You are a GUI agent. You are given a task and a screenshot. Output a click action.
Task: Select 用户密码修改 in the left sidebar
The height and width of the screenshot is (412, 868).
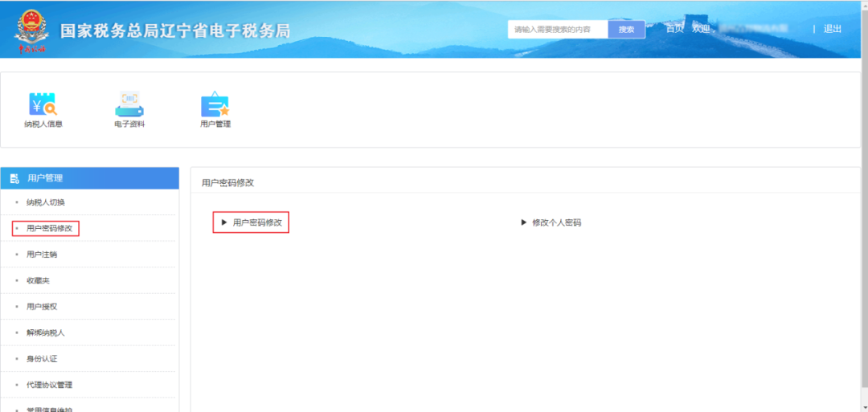pos(49,229)
